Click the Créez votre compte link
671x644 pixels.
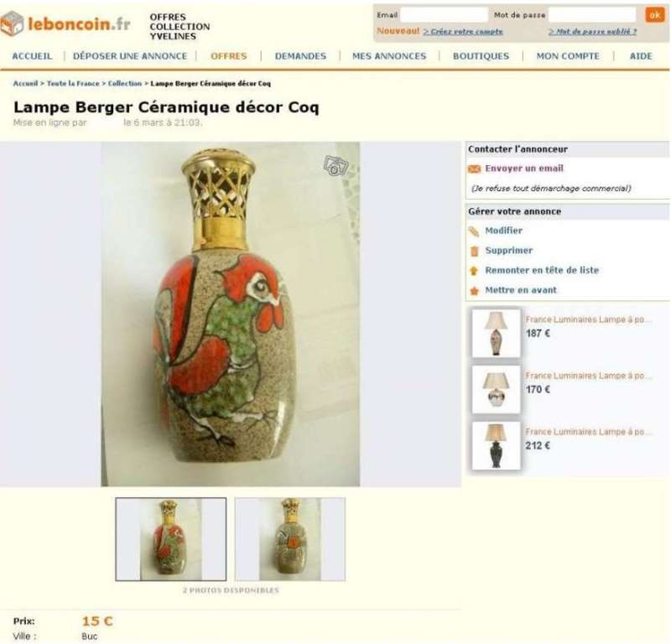463,32
